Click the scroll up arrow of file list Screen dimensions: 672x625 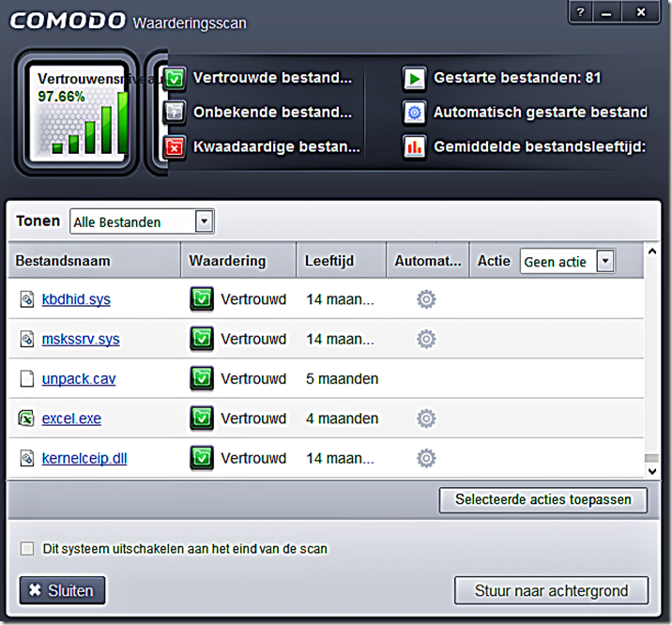(652, 252)
